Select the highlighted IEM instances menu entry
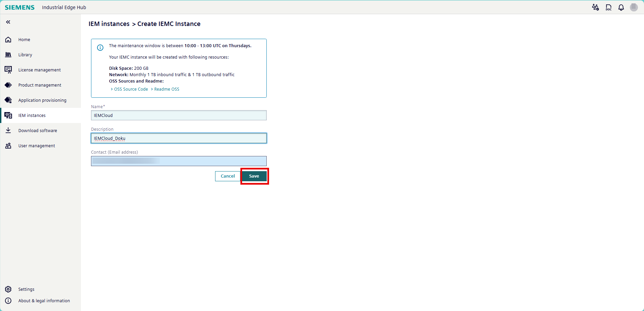 point(32,115)
